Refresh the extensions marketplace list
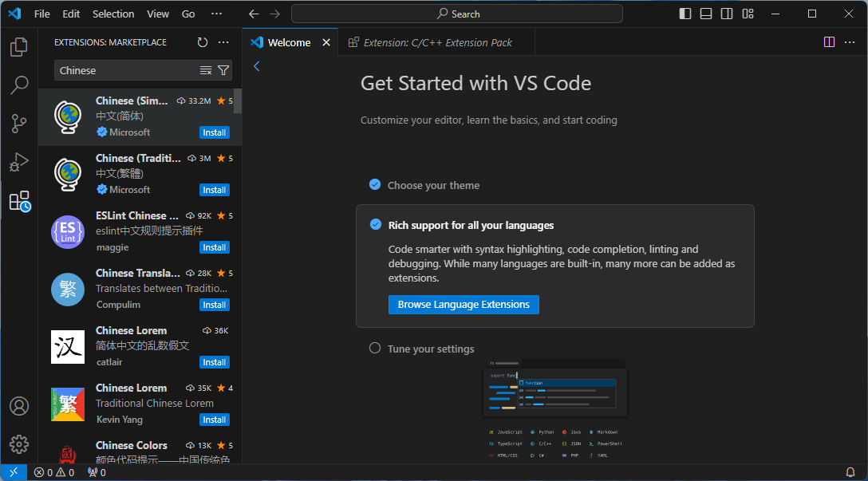Viewport: 868px width, 481px height. (x=203, y=42)
